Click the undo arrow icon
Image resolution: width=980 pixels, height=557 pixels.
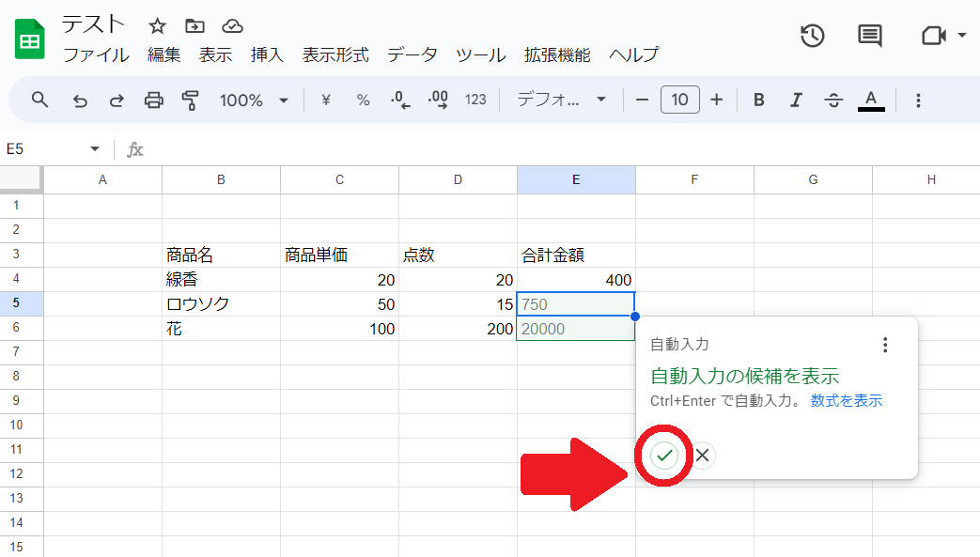point(80,100)
